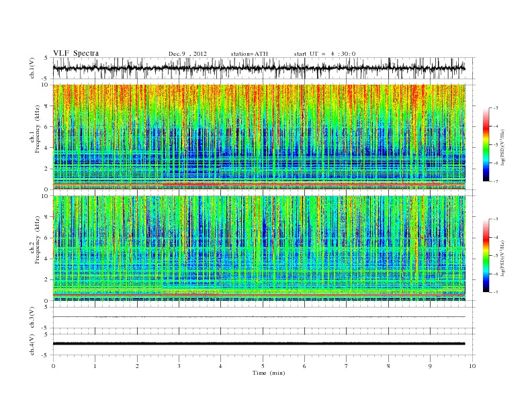Click time-axis tick label "3"
The width and height of the screenshot is (532, 411).
coord(179,366)
